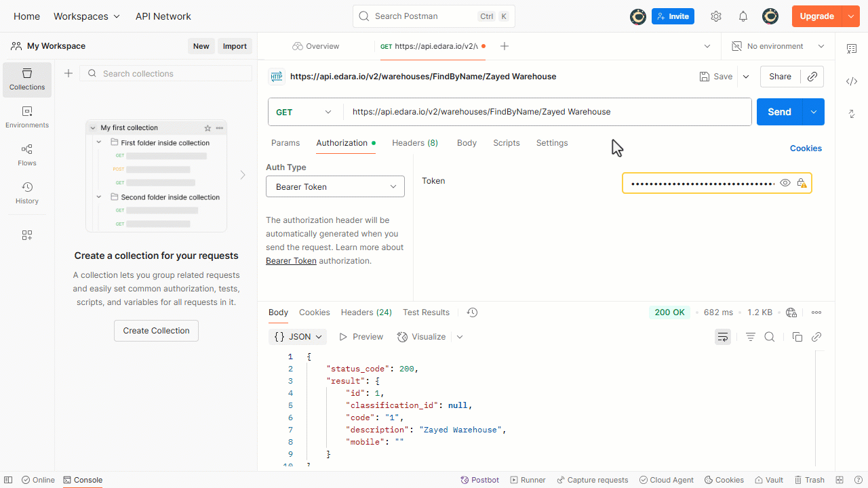The width and height of the screenshot is (868, 488).
Task: Click the search icon in response toolbar
Action: [770, 337]
